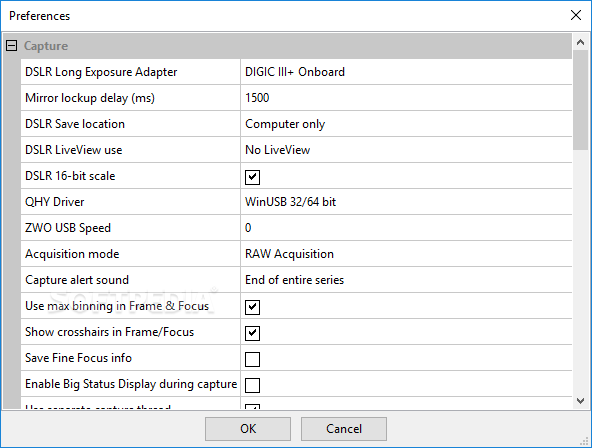Enable Big Status Display during capture
592x448 pixels.
point(252,385)
